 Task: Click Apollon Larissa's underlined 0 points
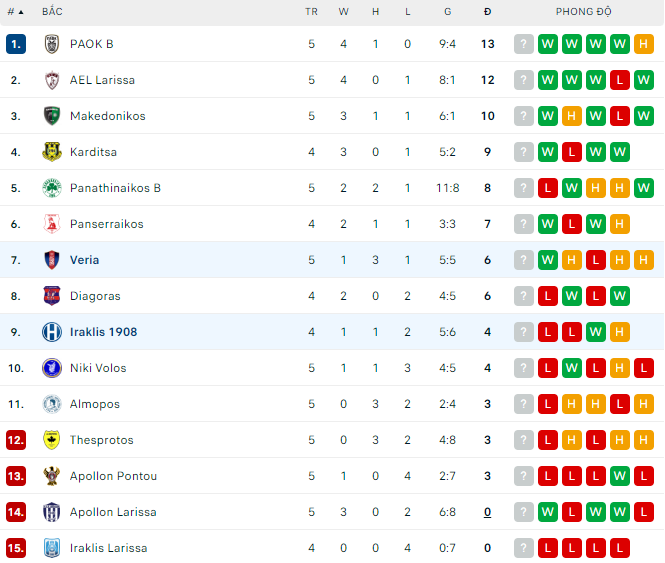click(x=487, y=512)
